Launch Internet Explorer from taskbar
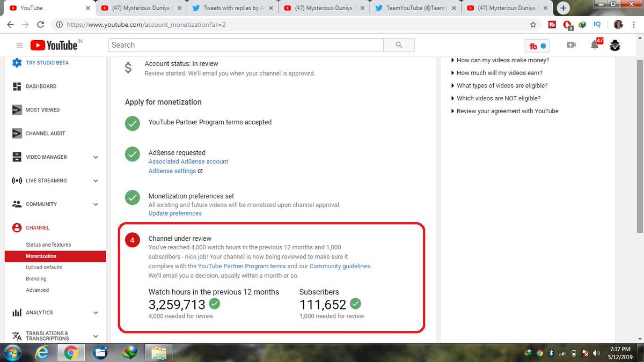The width and height of the screenshot is (644, 362). pos(42,353)
